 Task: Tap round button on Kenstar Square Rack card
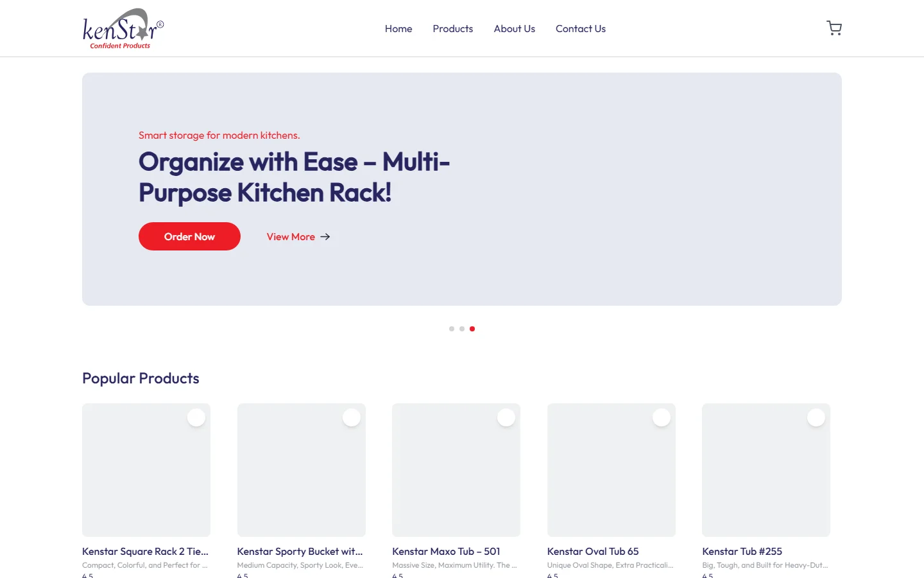pos(196,417)
